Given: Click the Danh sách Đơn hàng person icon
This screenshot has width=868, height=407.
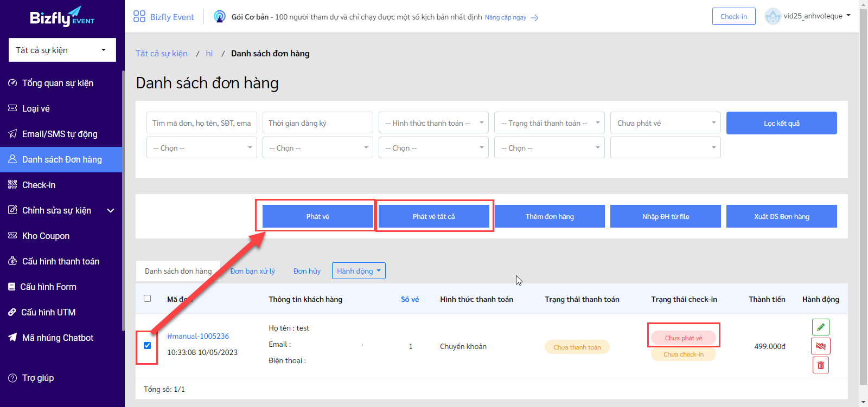Looking at the screenshot, I should point(12,159).
